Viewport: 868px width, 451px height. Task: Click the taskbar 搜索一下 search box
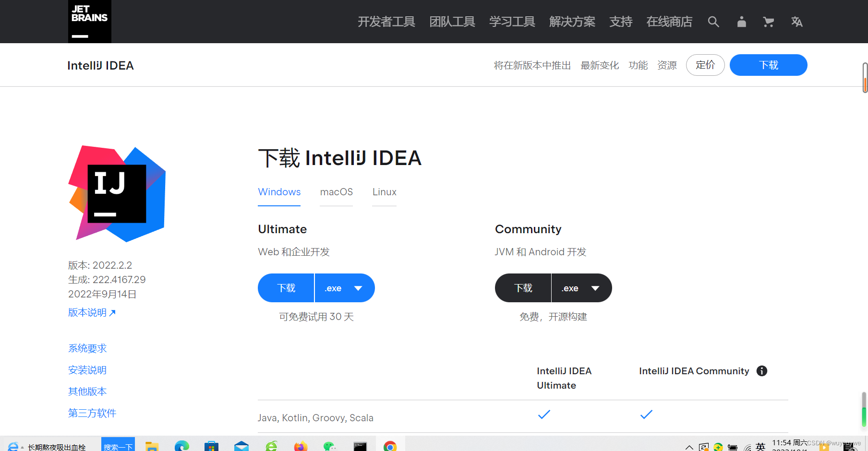(x=118, y=446)
